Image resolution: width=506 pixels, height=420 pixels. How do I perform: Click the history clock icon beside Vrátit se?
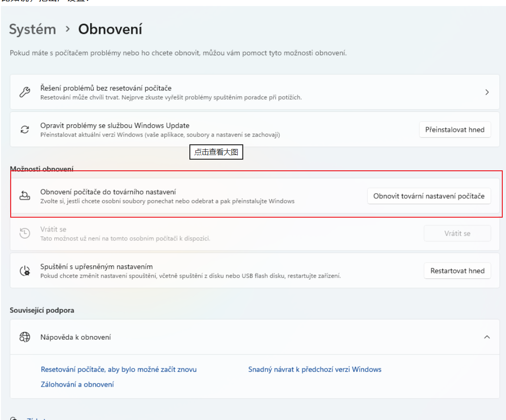point(25,233)
